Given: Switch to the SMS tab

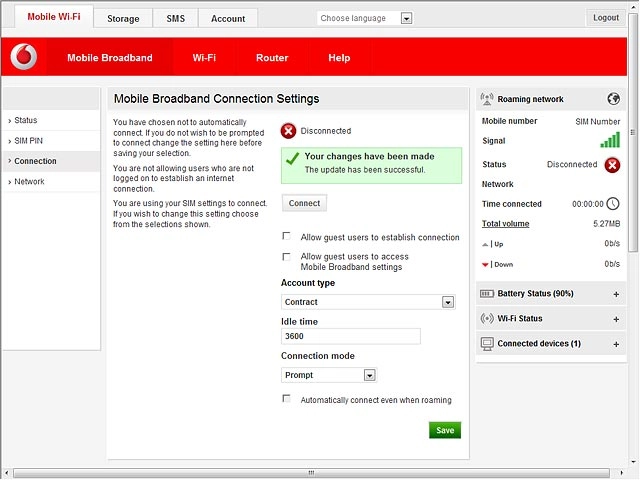Looking at the screenshot, I should [176, 18].
